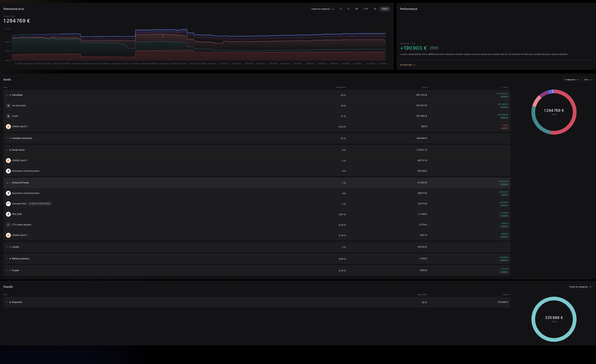Image resolution: width=596 pixels, height=364 pixels.
Task: Click the rue de la paix building icon
Action: (x=8, y=106)
